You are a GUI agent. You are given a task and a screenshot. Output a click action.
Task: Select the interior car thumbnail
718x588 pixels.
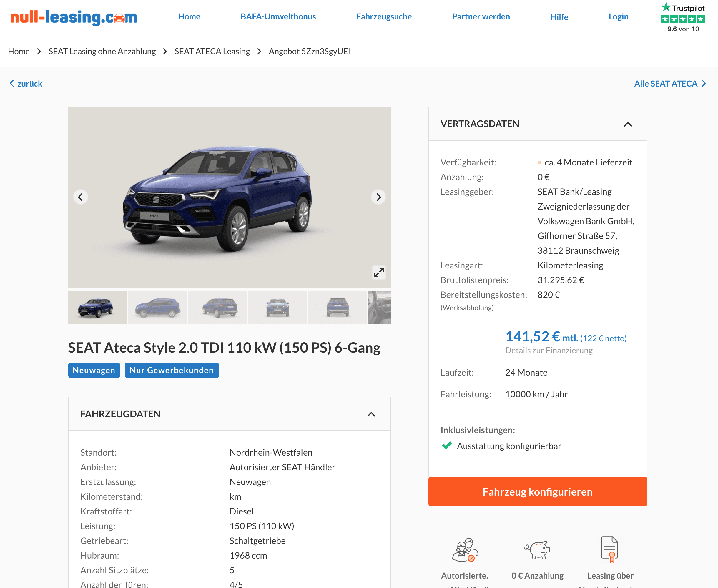[x=379, y=308]
